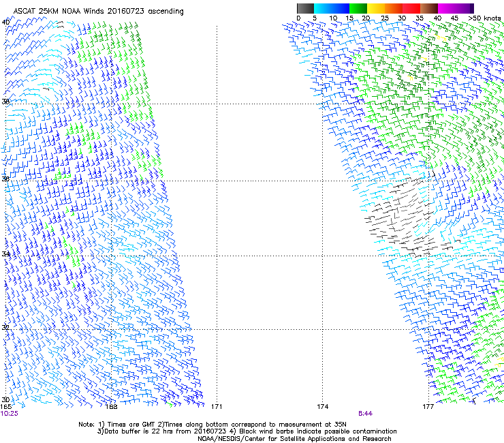This screenshot has width=504, height=443.
Task: Click the '15' color bar label
Action: (349, 18)
